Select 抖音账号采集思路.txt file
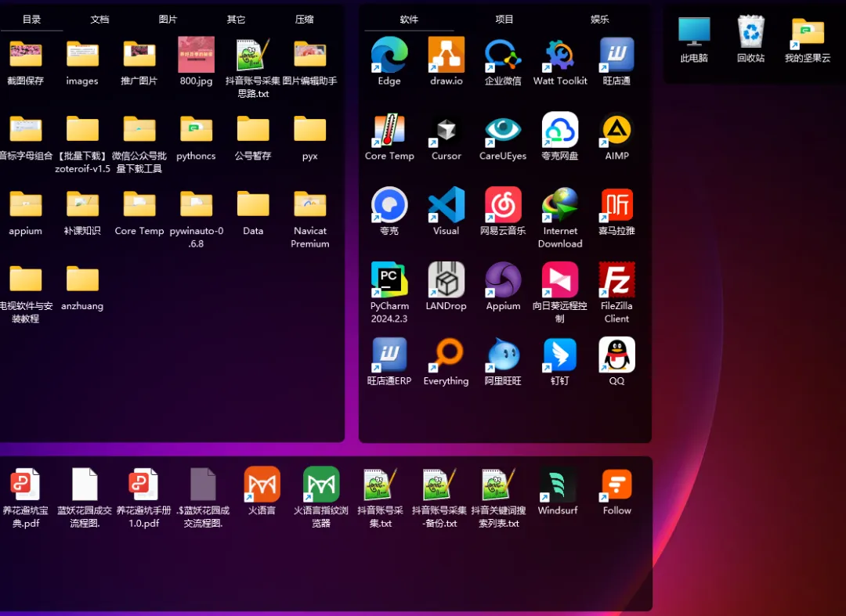Screen dimensions: 846x616 coord(253,55)
